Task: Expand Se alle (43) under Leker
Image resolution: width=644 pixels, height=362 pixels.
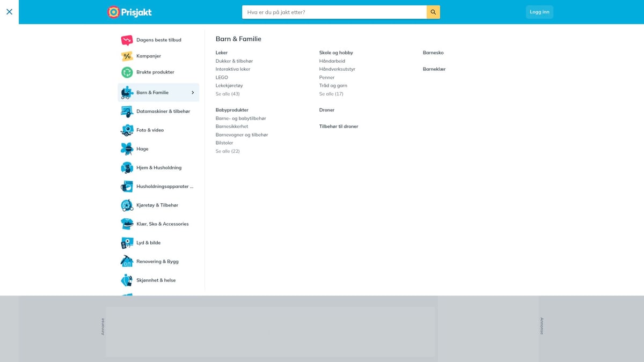Action: pos(228,94)
